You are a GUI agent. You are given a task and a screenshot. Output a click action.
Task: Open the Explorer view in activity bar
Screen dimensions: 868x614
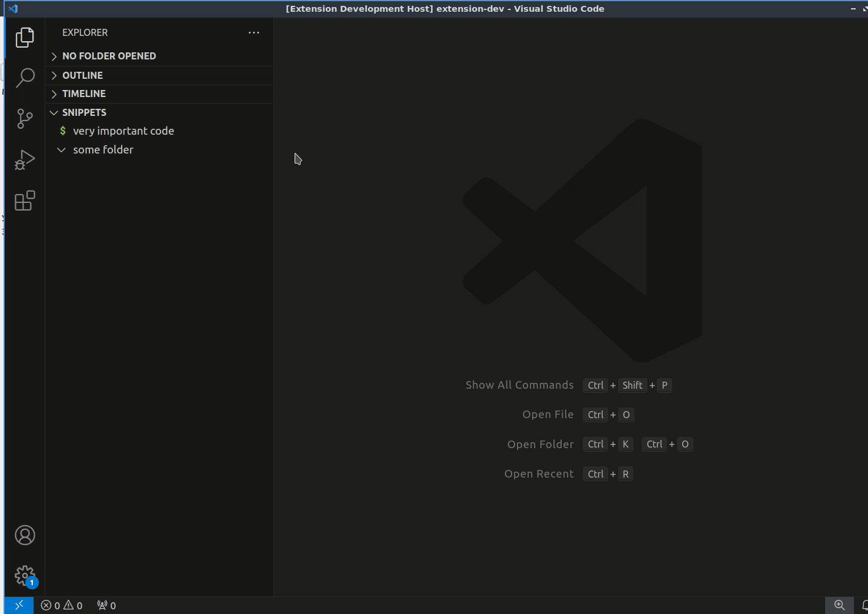click(25, 38)
